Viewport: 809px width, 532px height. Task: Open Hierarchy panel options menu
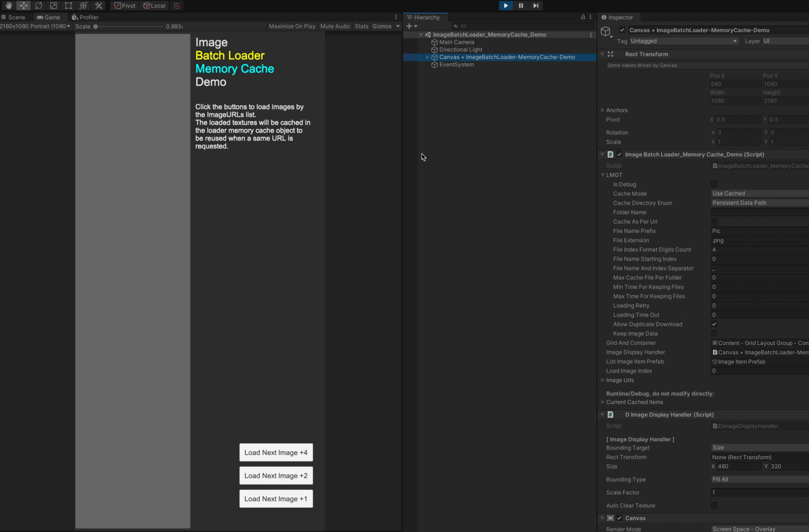pos(590,17)
